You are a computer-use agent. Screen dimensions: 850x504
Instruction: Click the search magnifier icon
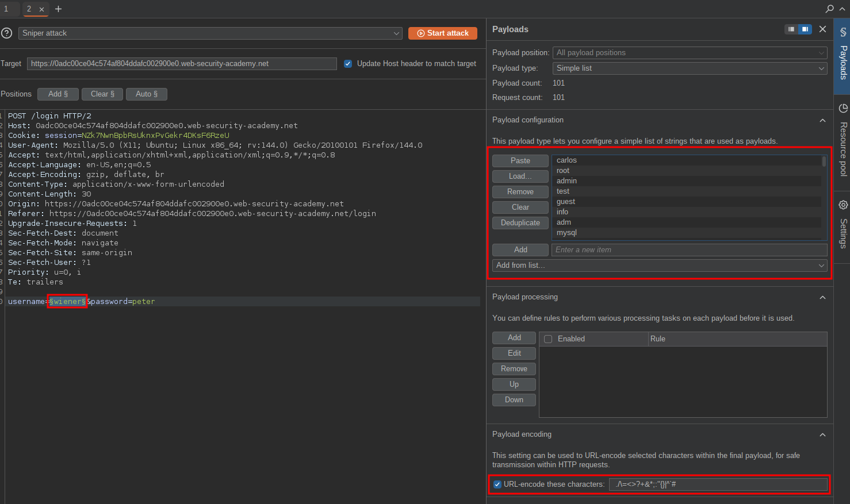coord(829,9)
